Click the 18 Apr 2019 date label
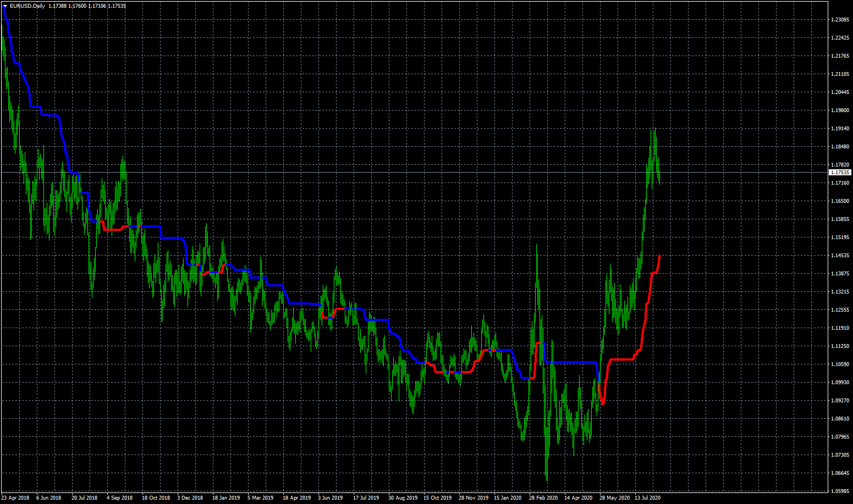Image resolution: width=853 pixels, height=504 pixels. 297,498
